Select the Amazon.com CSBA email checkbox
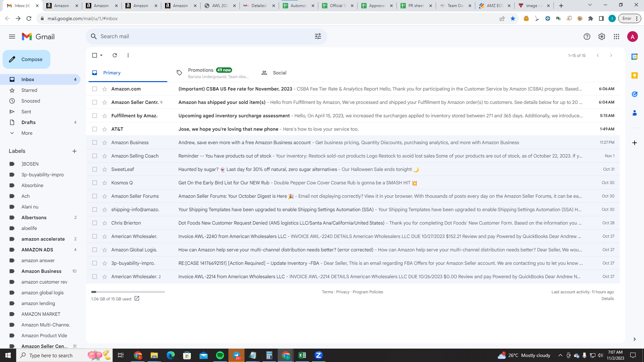This screenshot has width=644, height=362. coord(95,89)
